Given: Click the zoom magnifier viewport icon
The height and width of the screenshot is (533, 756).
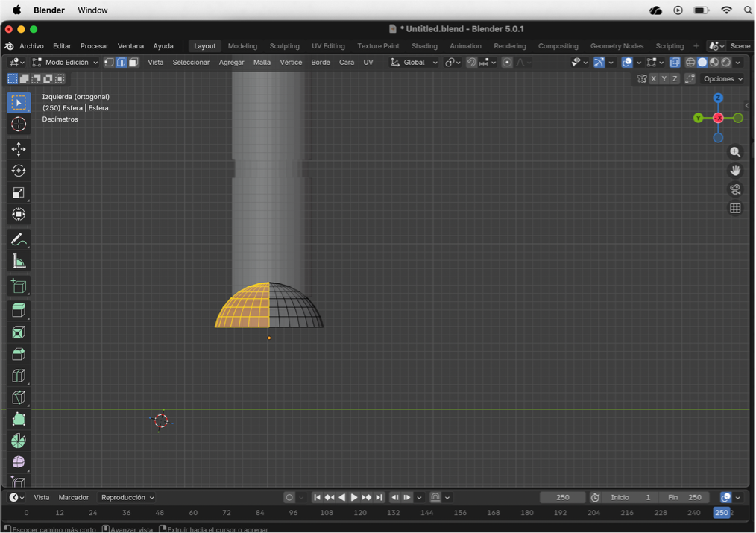Looking at the screenshot, I should click(x=735, y=152).
